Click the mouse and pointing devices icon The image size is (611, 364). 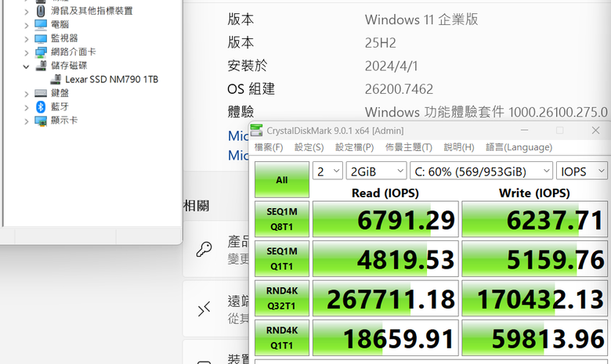pos(41,11)
